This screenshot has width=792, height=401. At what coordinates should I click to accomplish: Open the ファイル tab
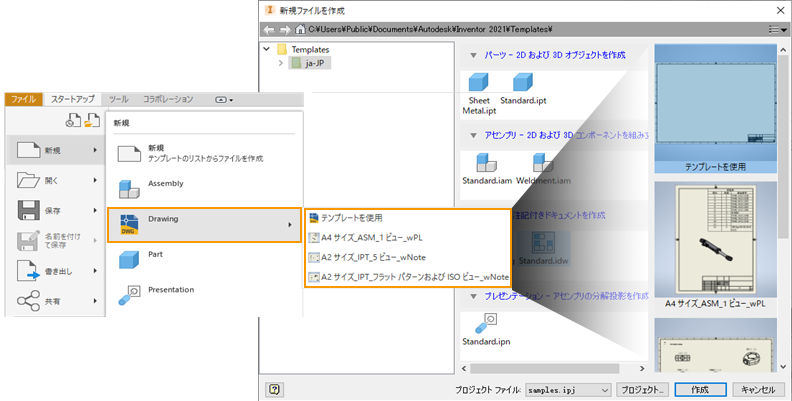[x=23, y=99]
